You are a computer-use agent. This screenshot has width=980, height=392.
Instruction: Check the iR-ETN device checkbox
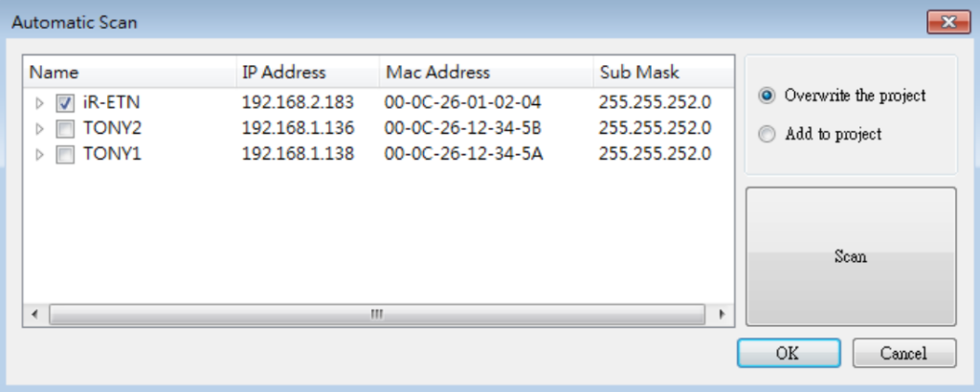[x=65, y=102]
